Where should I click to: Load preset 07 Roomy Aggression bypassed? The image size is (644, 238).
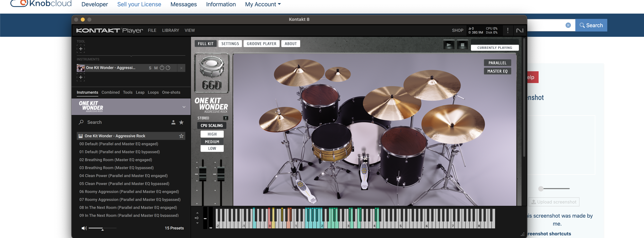tap(130, 200)
